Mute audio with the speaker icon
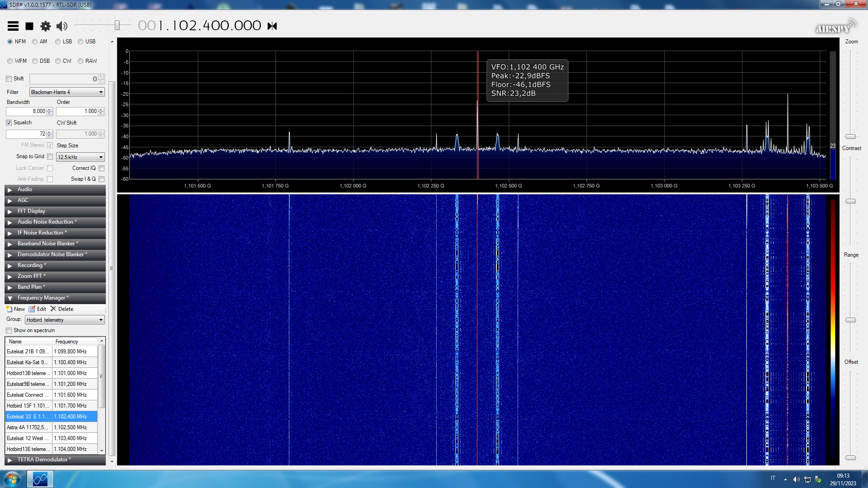Image resolution: width=868 pixels, height=488 pixels. click(62, 26)
